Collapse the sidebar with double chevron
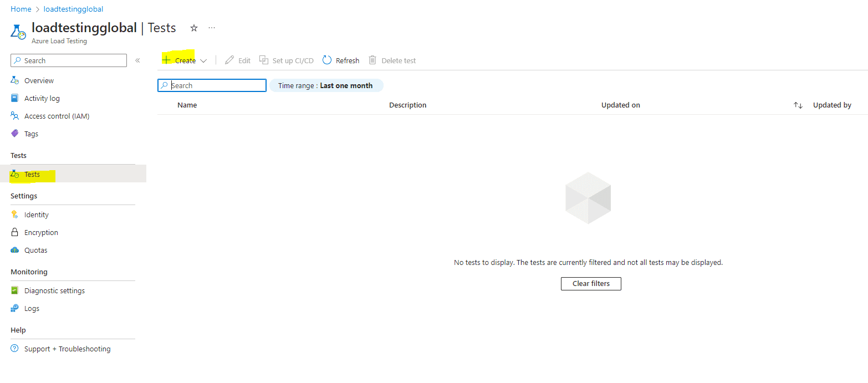 coord(137,60)
